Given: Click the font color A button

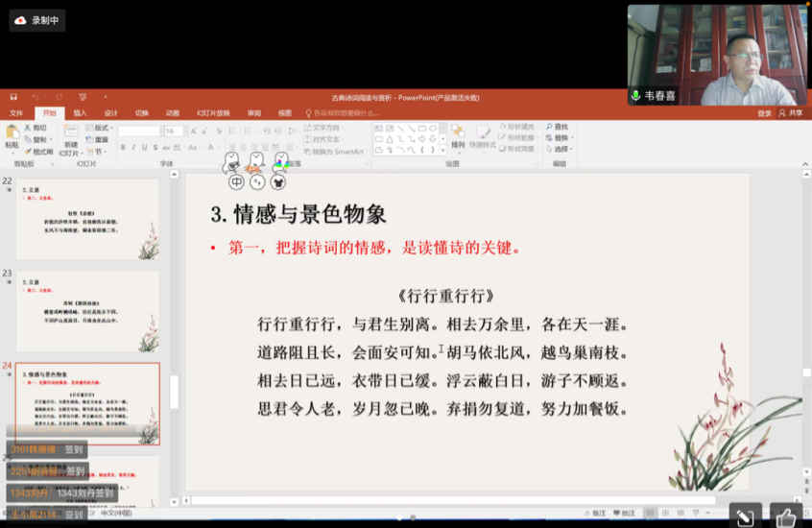Looking at the screenshot, I should pos(211,148).
